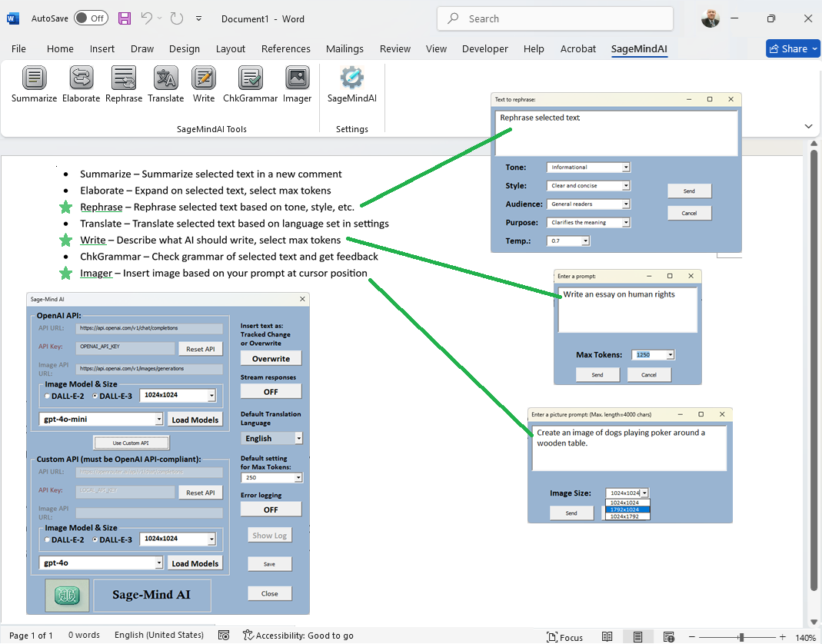
Task: Expand the Tone dropdown
Action: point(626,168)
